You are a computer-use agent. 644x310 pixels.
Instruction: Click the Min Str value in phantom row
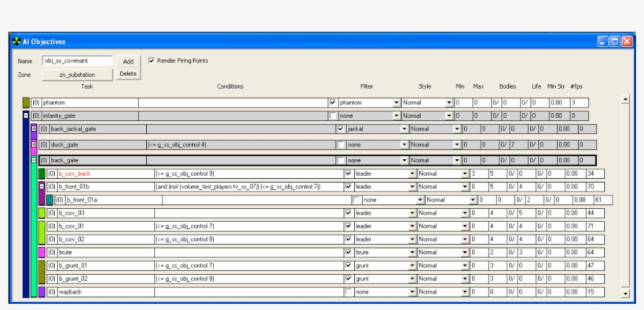pos(559,103)
